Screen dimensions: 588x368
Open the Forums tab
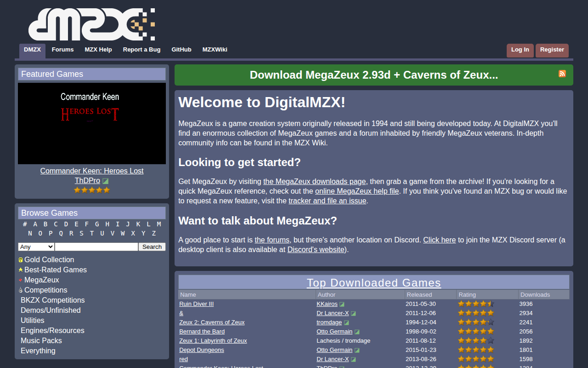[62, 50]
